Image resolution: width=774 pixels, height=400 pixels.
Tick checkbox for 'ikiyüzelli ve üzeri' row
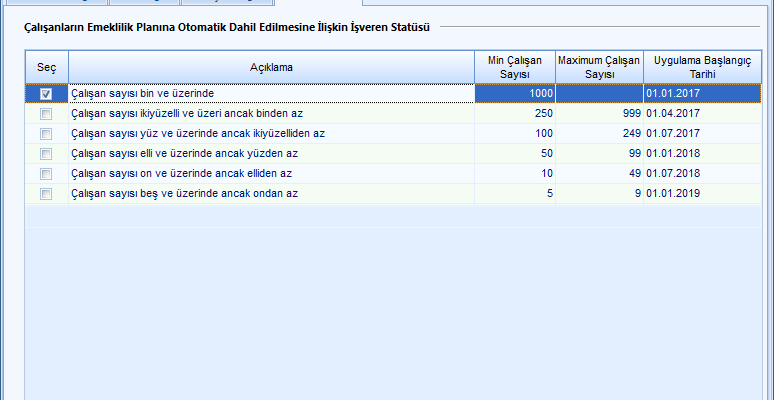click(x=46, y=114)
